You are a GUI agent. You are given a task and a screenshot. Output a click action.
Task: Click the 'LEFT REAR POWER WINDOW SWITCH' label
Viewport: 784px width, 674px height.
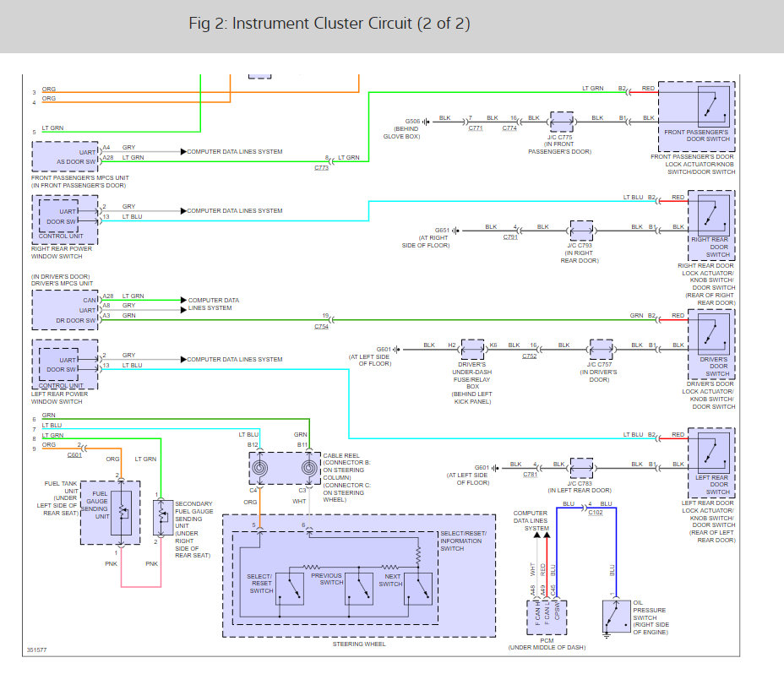59,398
